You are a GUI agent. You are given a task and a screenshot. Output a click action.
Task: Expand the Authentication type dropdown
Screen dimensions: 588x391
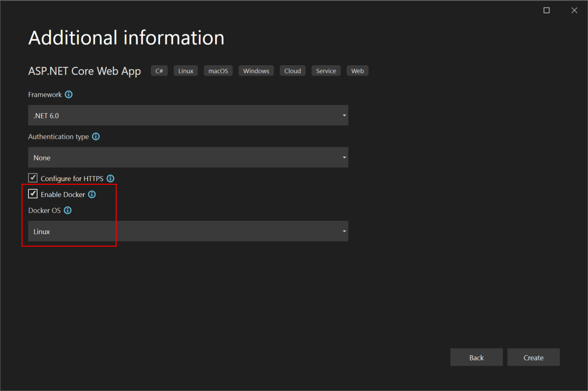pyautogui.click(x=188, y=158)
